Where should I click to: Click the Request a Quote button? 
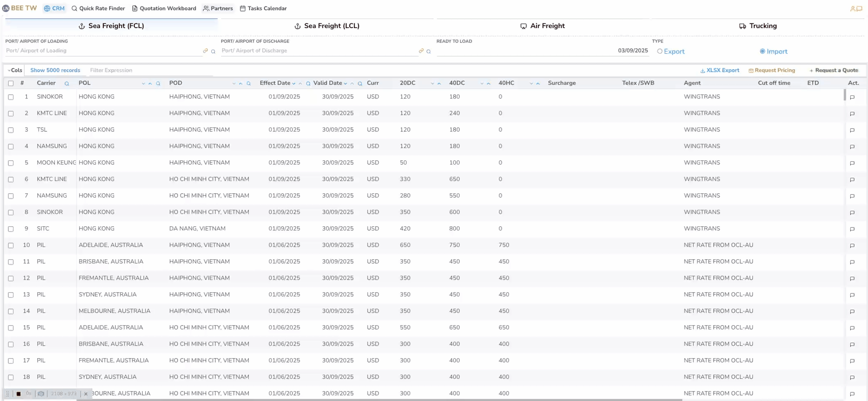pos(833,70)
